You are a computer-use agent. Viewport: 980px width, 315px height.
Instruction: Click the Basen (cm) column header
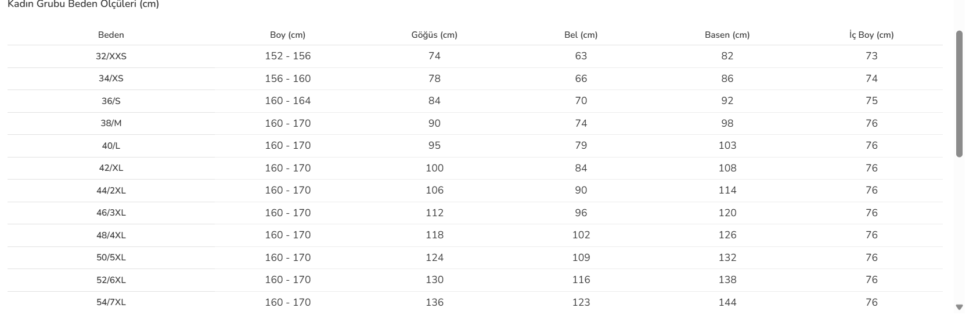[x=727, y=35]
